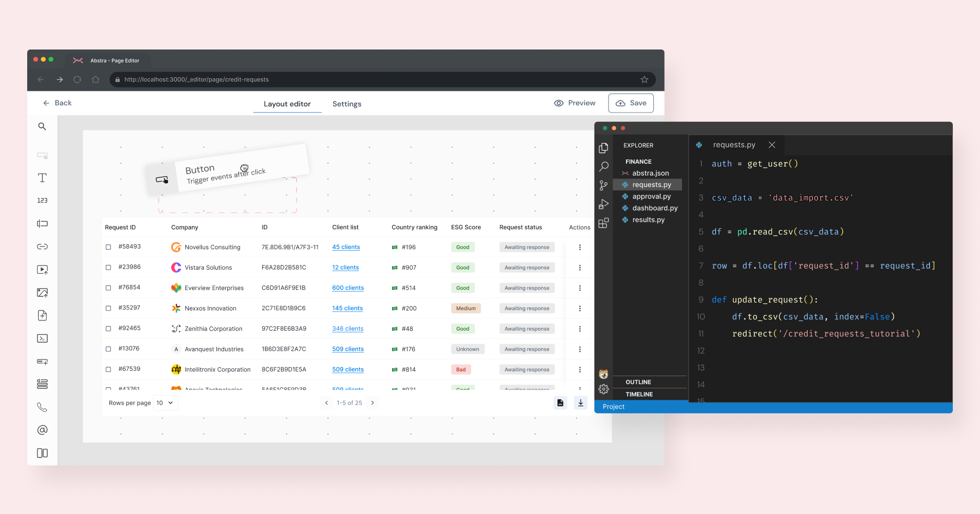
Task: Select the Number input widget tool
Action: point(42,200)
